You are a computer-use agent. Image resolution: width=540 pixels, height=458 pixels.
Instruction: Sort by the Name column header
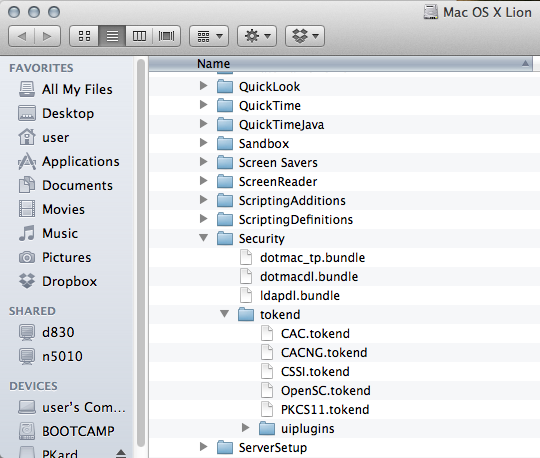(x=340, y=64)
